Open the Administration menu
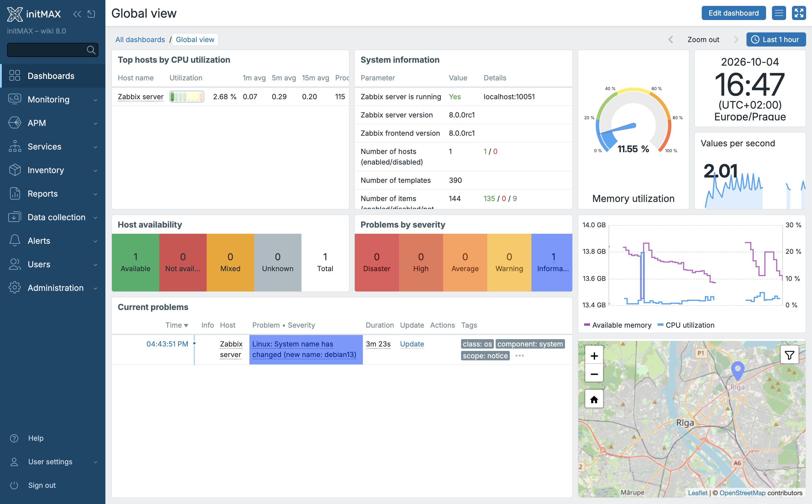This screenshot has width=812, height=504. pos(53,288)
